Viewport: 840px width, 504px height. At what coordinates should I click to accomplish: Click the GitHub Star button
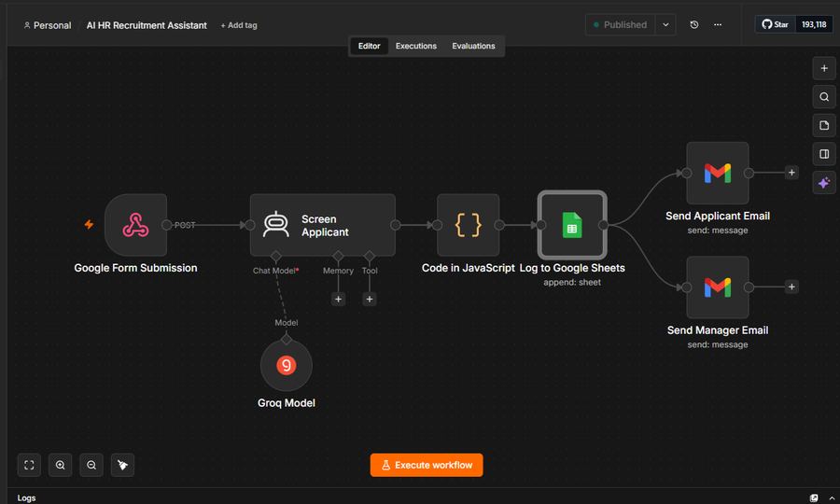point(776,24)
